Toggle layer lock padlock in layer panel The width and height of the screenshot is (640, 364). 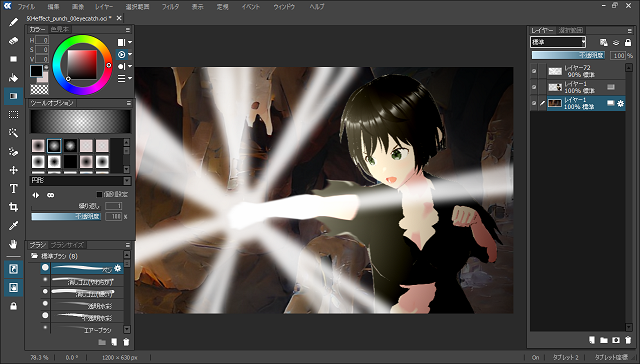(628, 42)
